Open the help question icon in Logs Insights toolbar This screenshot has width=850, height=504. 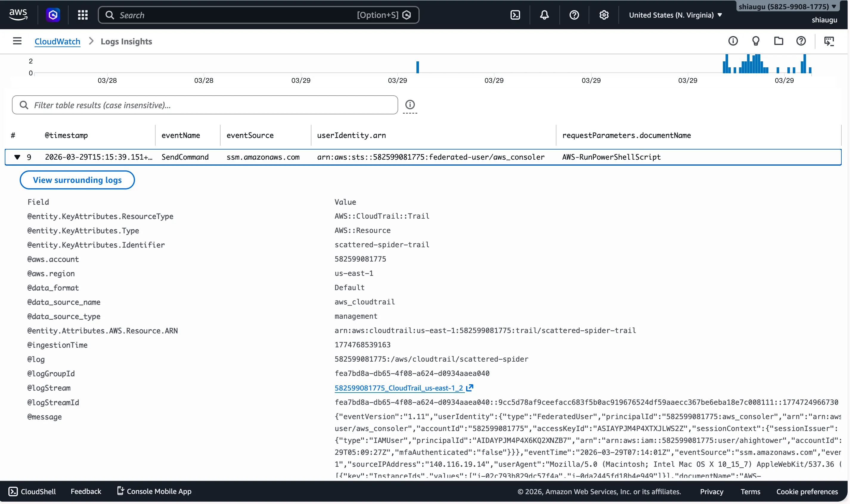coord(801,41)
